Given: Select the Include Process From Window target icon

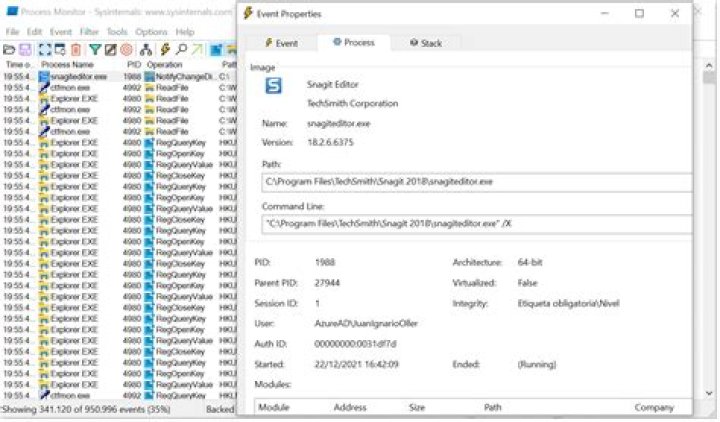Looking at the screenshot, I should (x=126, y=50).
